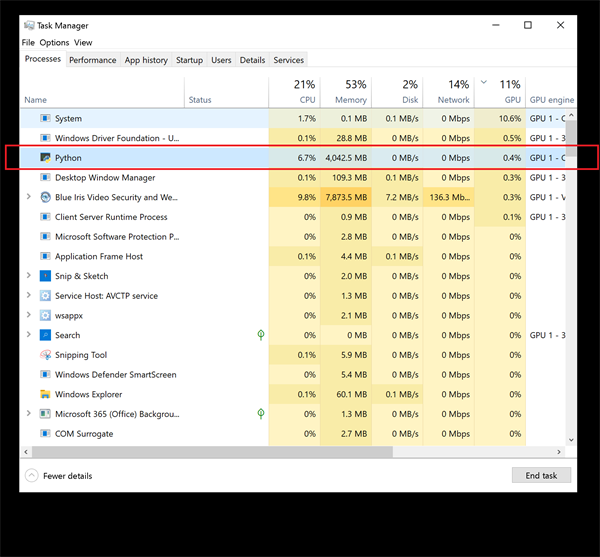Click the System GPU value 10.6%
Screen dimensions: 600x557
point(510,118)
